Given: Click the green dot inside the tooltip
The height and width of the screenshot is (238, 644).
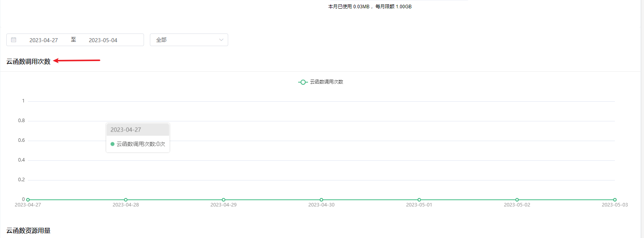Looking at the screenshot, I should point(113,144).
